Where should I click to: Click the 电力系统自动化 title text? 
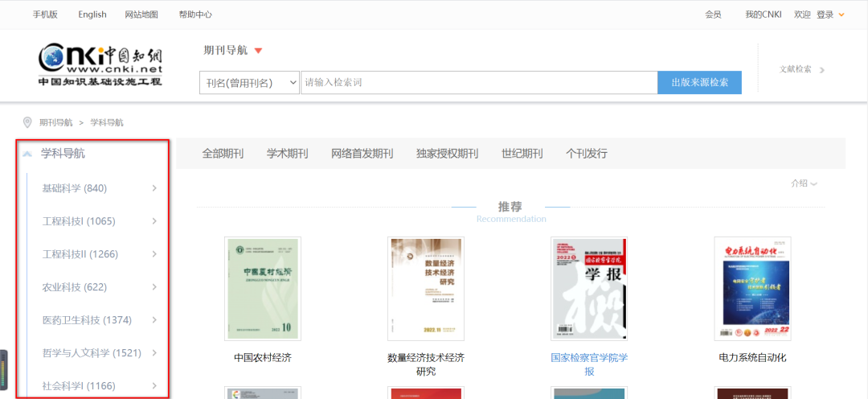[752, 358]
